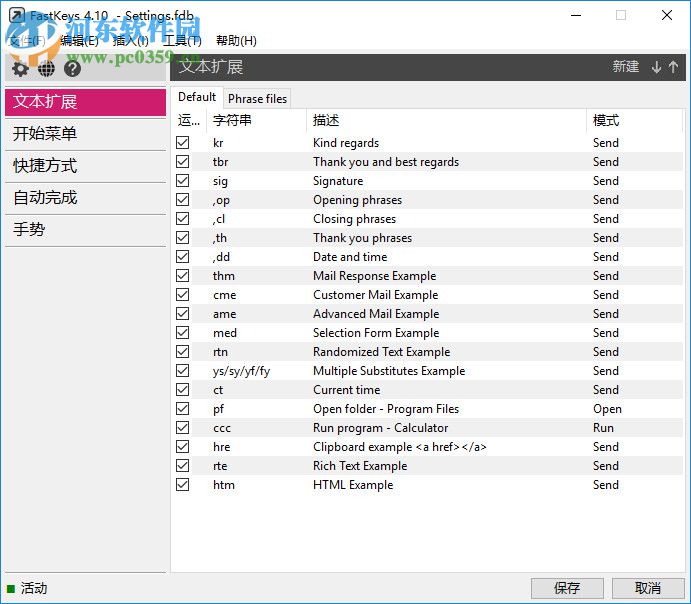
Task: Select 'Multiple Substitutes Example' row
Action: pyautogui.click(x=428, y=371)
